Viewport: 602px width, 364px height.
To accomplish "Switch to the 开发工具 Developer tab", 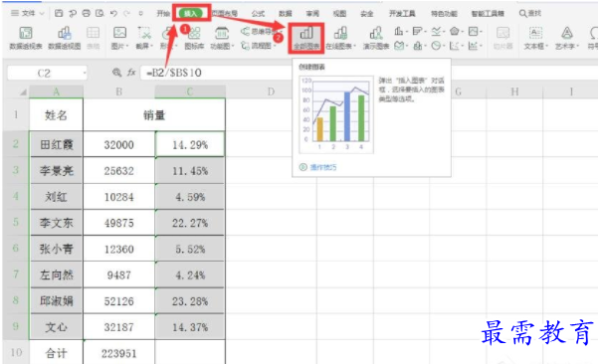I will coord(402,13).
